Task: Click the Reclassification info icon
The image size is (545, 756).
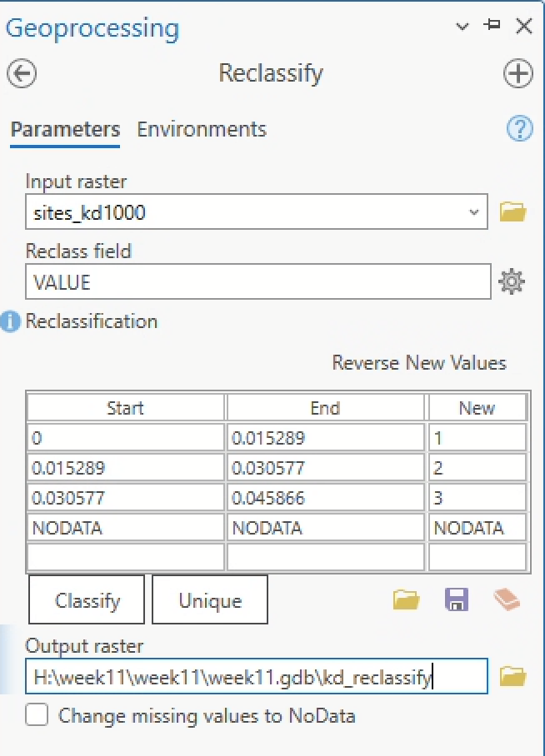Action: click(x=11, y=321)
